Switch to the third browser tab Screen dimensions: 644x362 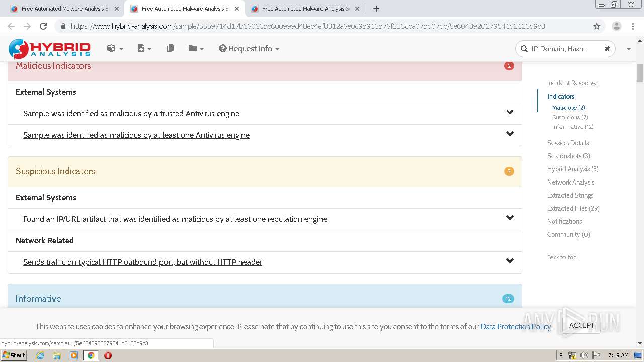[x=304, y=9]
